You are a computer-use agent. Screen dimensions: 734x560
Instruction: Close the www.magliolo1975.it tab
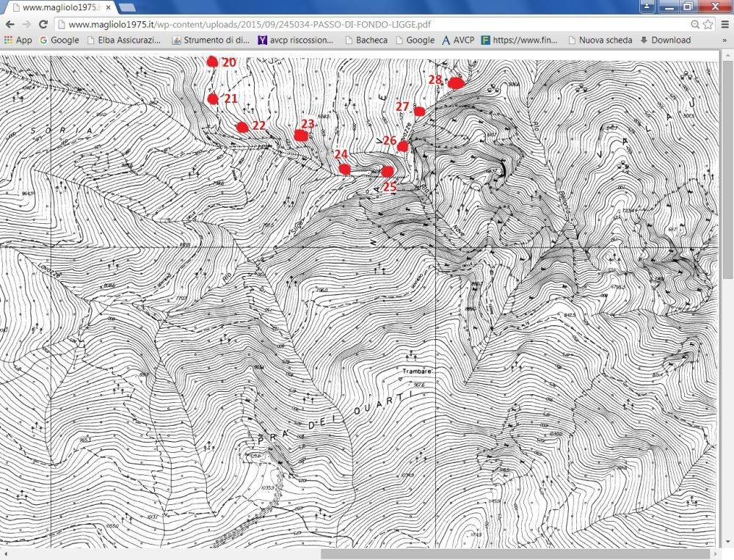[108, 7]
